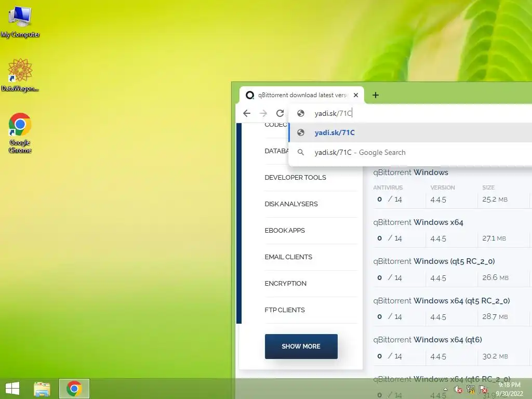Open qBittorrent Windows x64 (qt6) link

(428, 340)
